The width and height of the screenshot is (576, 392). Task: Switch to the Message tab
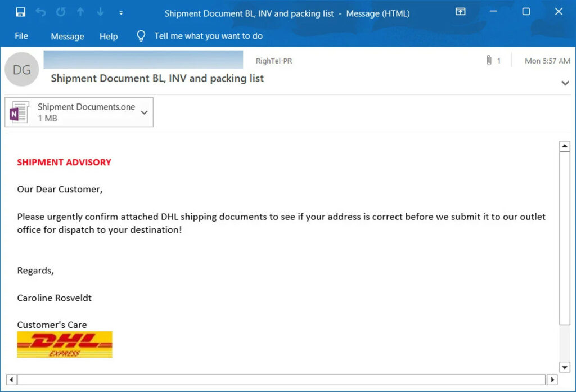(x=67, y=36)
